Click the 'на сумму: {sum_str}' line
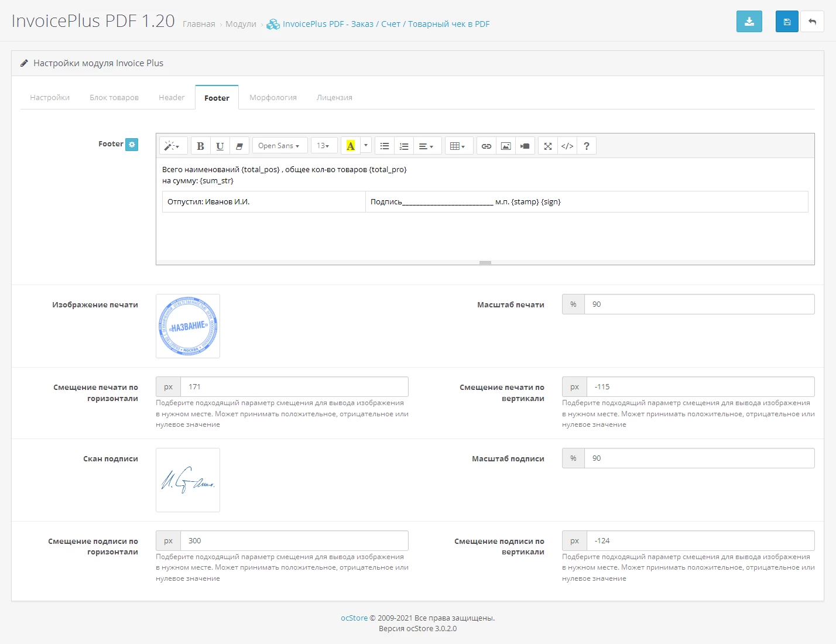836x644 pixels. coord(198,181)
